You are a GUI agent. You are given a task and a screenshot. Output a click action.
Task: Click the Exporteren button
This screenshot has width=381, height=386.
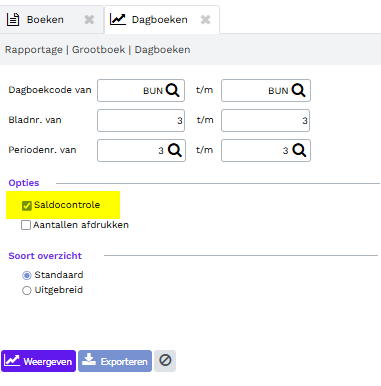(115, 361)
